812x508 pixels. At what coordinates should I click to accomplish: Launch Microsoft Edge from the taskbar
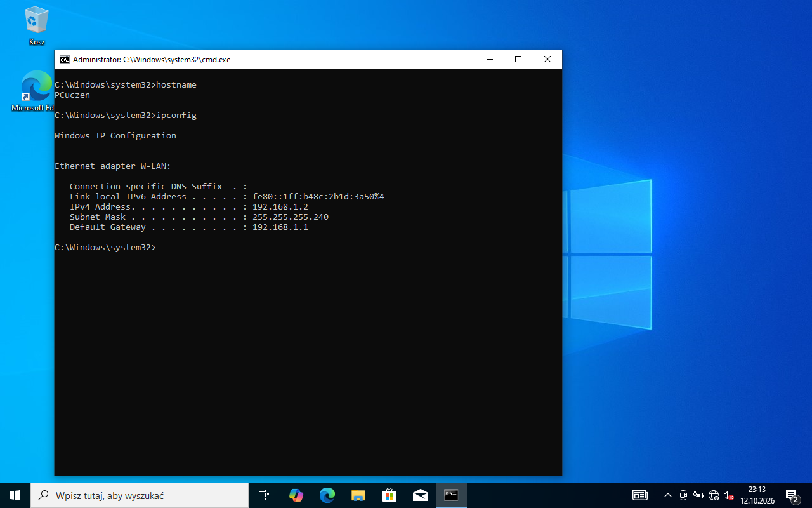(x=327, y=495)
